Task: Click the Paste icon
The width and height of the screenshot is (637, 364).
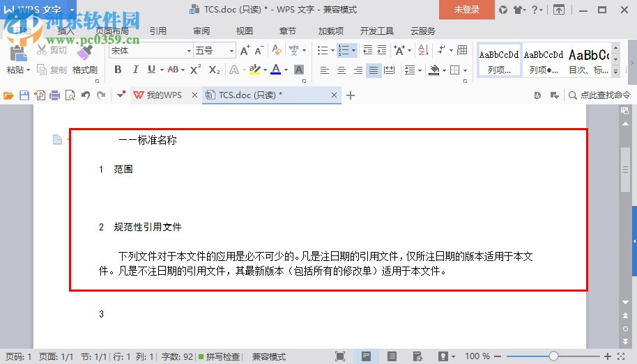Action: click(x=17, y=54)
